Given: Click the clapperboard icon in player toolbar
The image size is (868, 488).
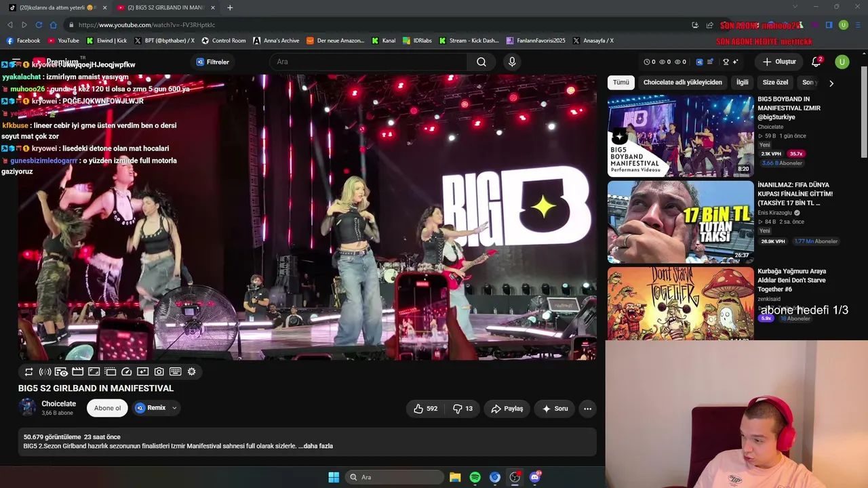Looking at the screenshot, I should coord(77,371).
